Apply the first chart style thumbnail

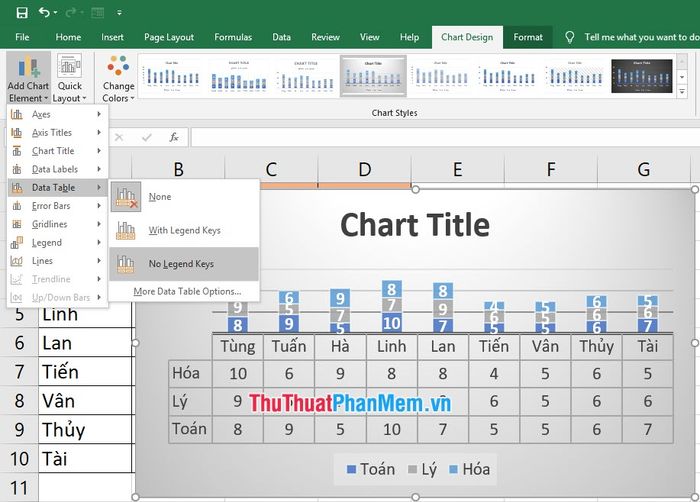click(x=172, y=76)
